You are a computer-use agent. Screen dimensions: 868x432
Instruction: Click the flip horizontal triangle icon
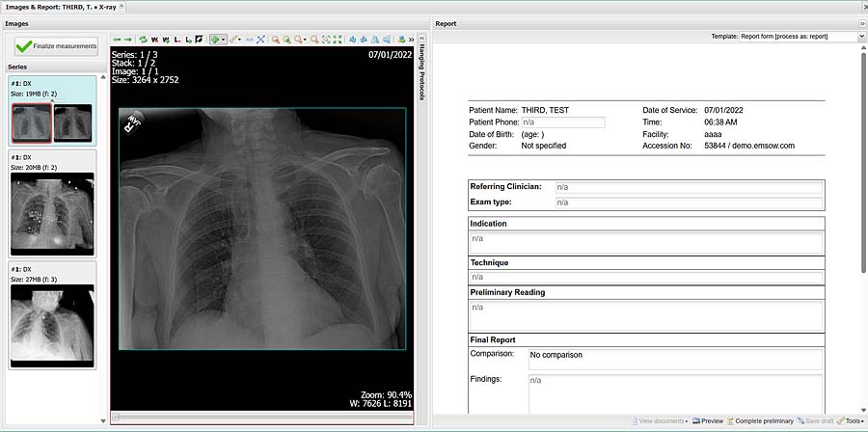click(375, 40)
